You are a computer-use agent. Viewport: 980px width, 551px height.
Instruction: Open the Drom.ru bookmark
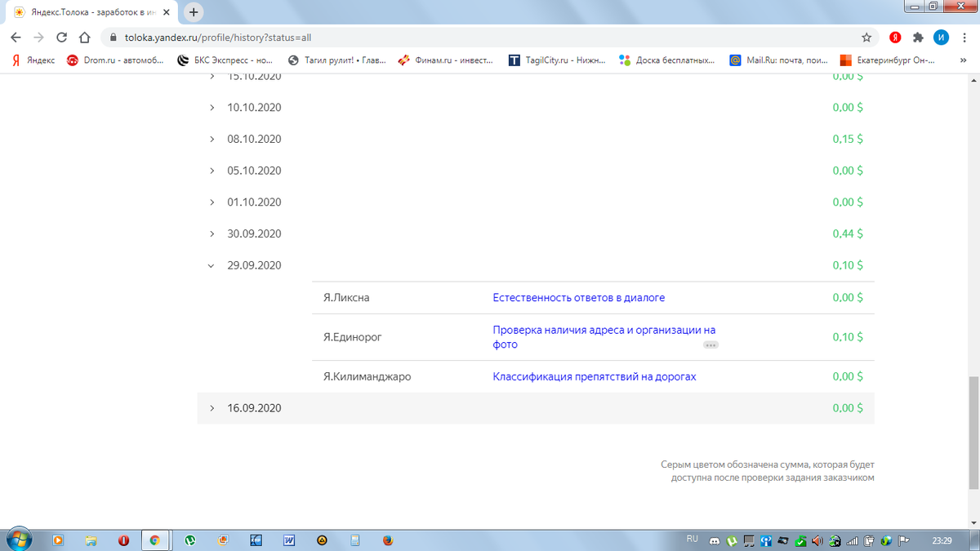pyautogui.click(x=115, y=60)
